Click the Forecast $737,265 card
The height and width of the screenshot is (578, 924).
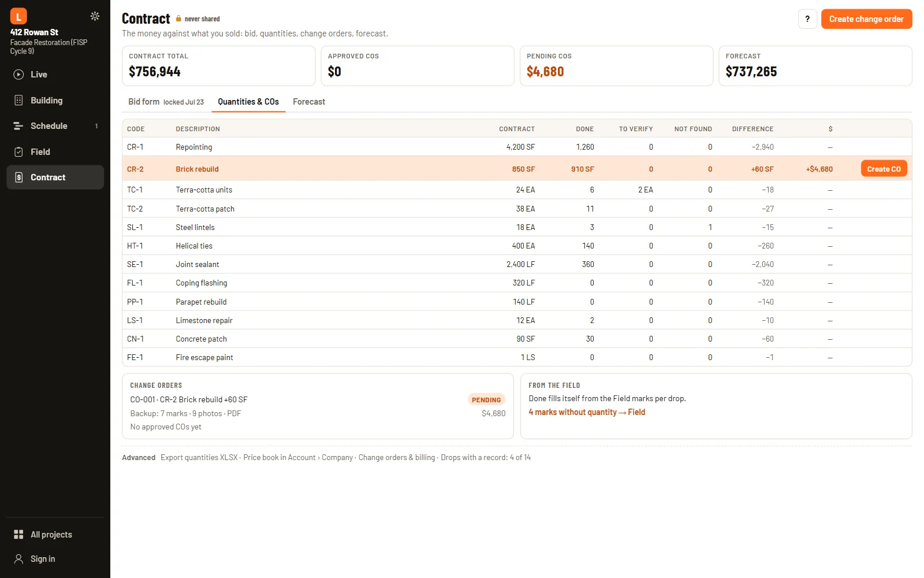tap(815, 66)
